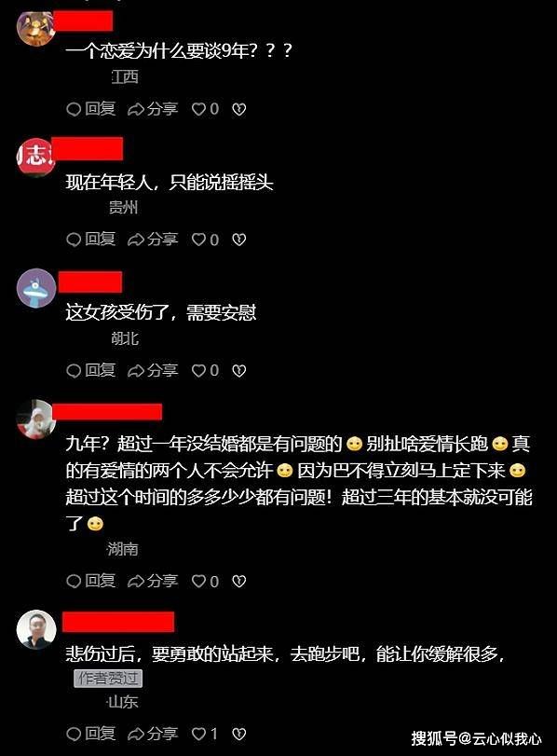
Task: Dislike the Hubei comment
Action: click(x=239, y=371)
